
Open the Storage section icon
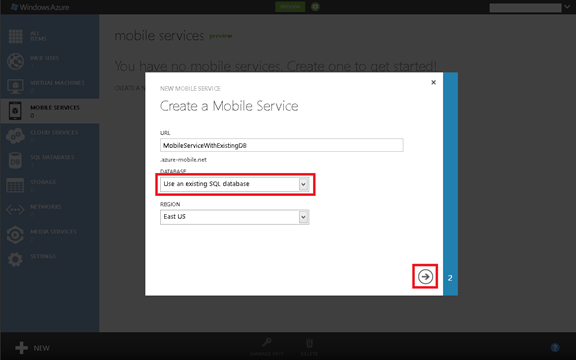pos(15,185)
